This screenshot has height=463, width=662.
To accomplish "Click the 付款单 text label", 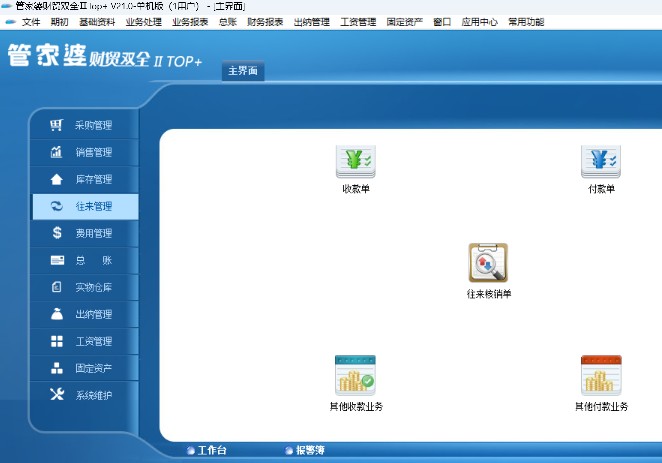I will tap(601, 189).
